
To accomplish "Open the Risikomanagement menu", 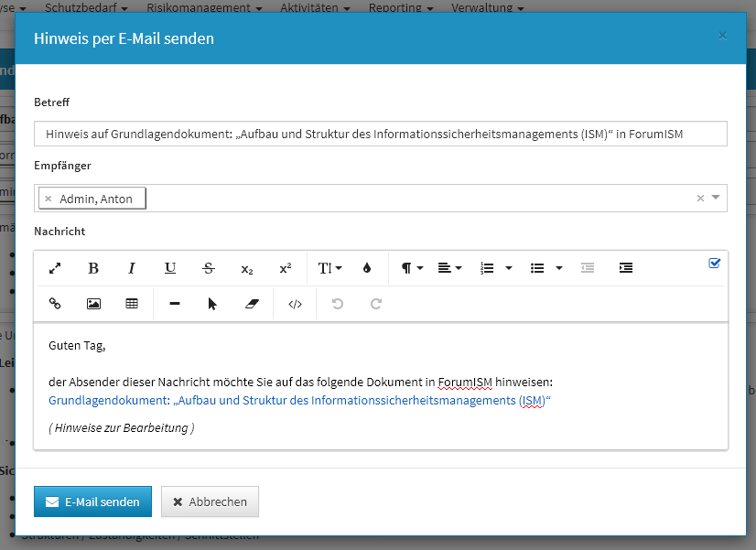I will tap(217, 7).
